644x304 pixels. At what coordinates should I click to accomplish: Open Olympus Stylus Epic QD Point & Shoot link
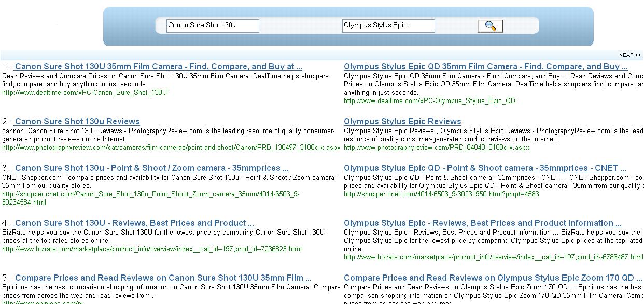pyautogui.click(x=484, y=168)
